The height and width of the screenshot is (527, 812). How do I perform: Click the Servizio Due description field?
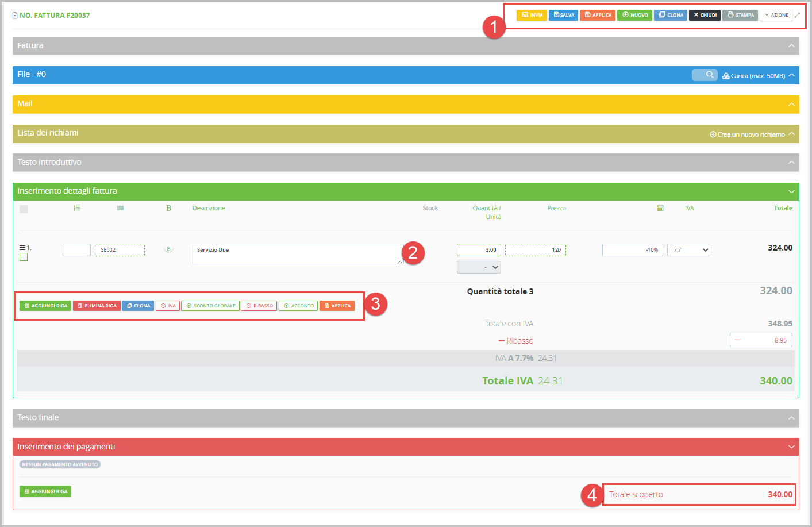[297, 253]
